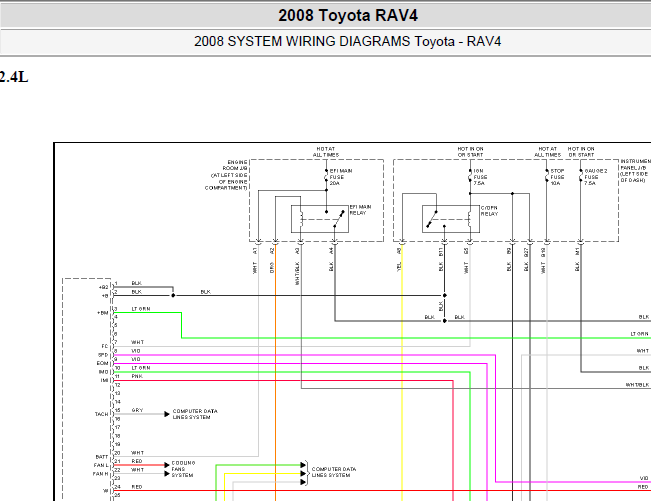Viewport: 651px width, 501px height.
Task: Click the "WHT" label at pin 7
Action: (x=137, y=342)
